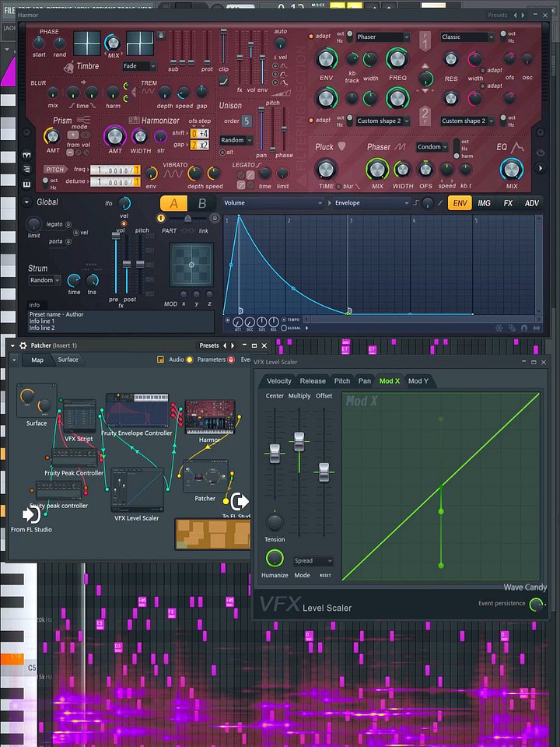Click the Harmonizer grid icon

coord(134,120)
